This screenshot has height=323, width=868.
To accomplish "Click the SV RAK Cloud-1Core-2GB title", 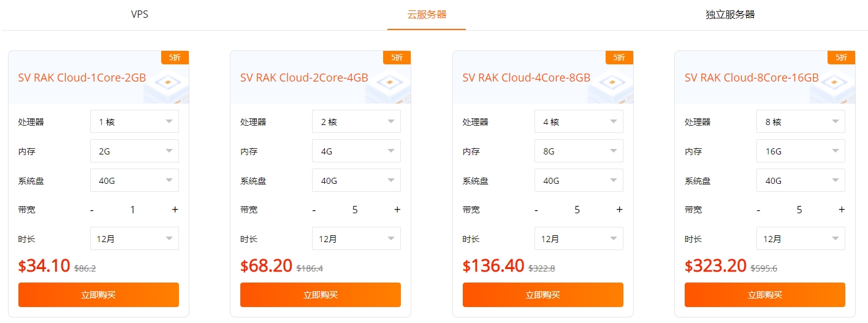I will pyautogui.click(x=82, y=78).
